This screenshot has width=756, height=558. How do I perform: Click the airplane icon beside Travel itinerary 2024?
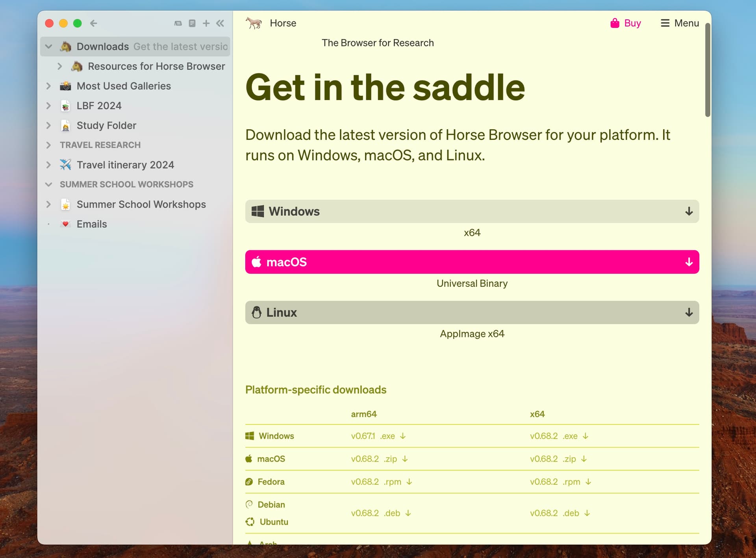tap(65, 165)
